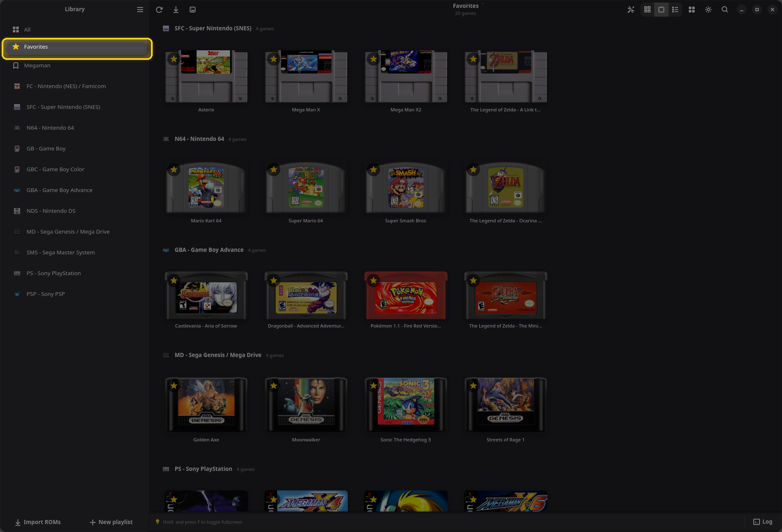Open NDS - Nintendo DS category
The width and height of the screenshot is (782, 532).
click(75, 211)
